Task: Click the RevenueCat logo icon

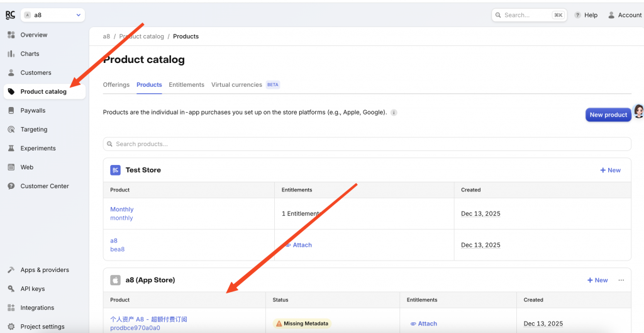Action: [10, 15]
